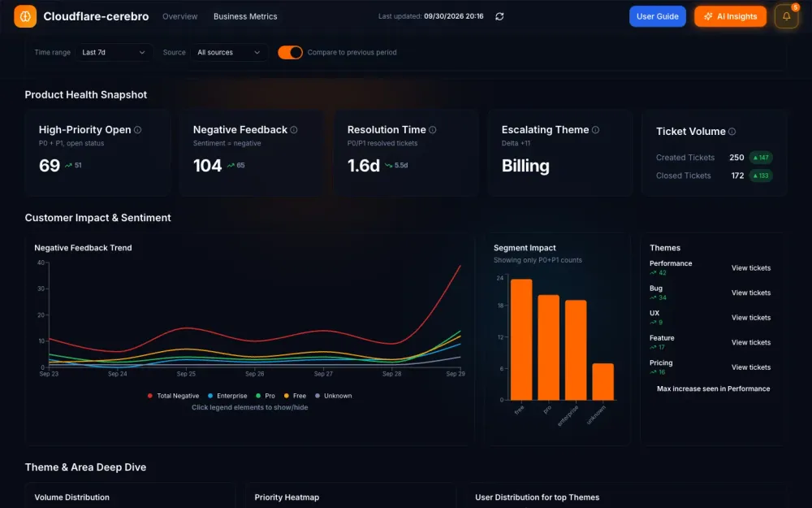Switch to Business Metrics tab
Image resolution: width=812 pixels, height=508 pixels.
coord(245,16)
